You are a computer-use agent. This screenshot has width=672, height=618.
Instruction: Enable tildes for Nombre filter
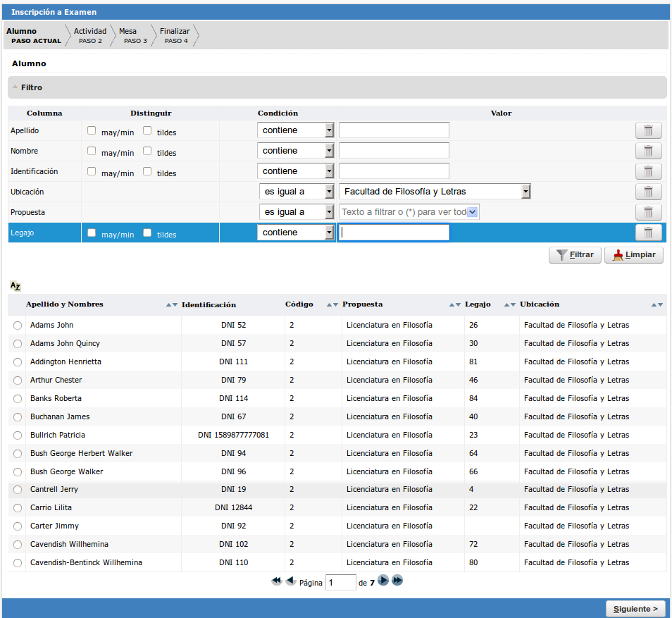click(x=147, y=151)
